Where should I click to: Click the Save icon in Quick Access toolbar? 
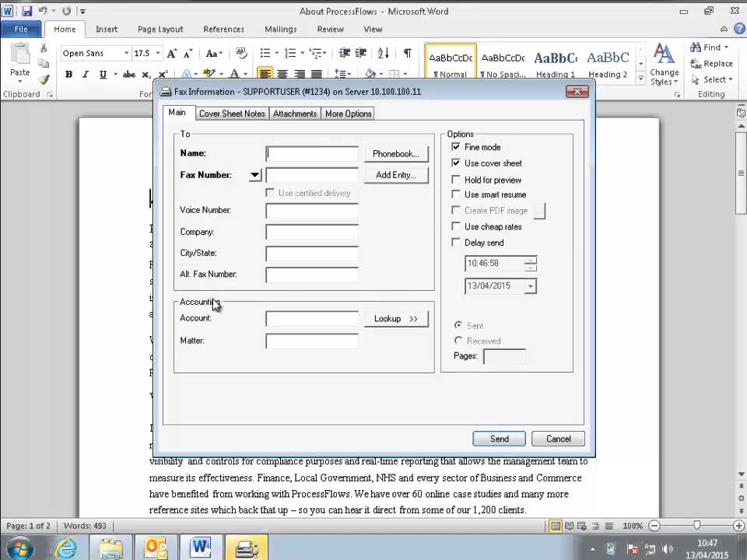26,11
